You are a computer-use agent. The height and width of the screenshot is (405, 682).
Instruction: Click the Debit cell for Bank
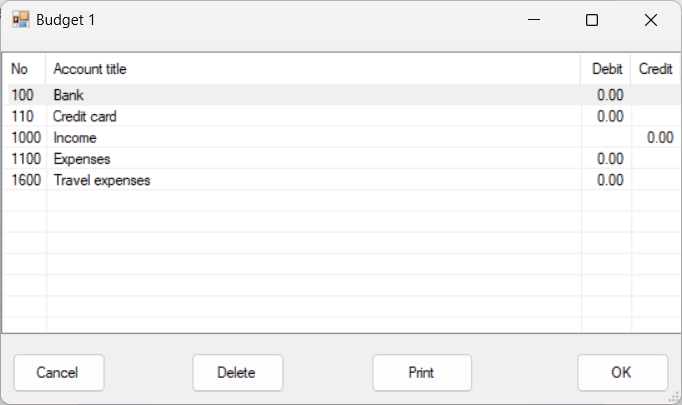pyautogui.click(x=606, y=95)
